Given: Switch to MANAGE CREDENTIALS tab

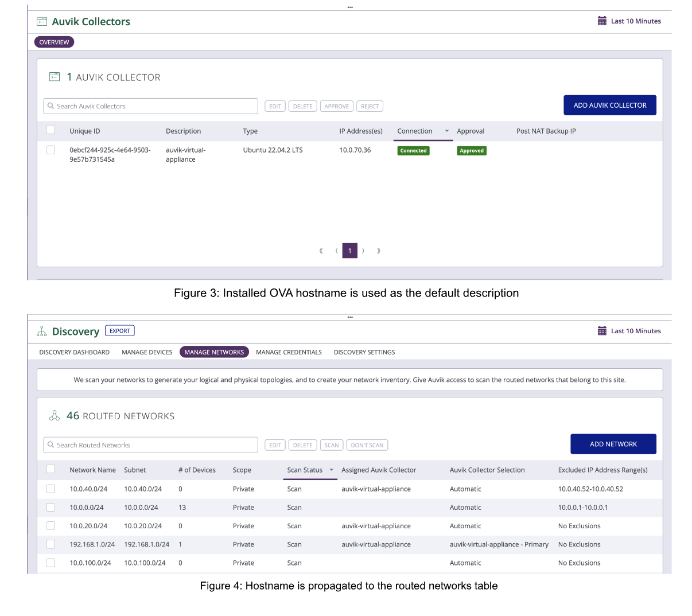Looking at the screenshot, I should tap(289, 352).
